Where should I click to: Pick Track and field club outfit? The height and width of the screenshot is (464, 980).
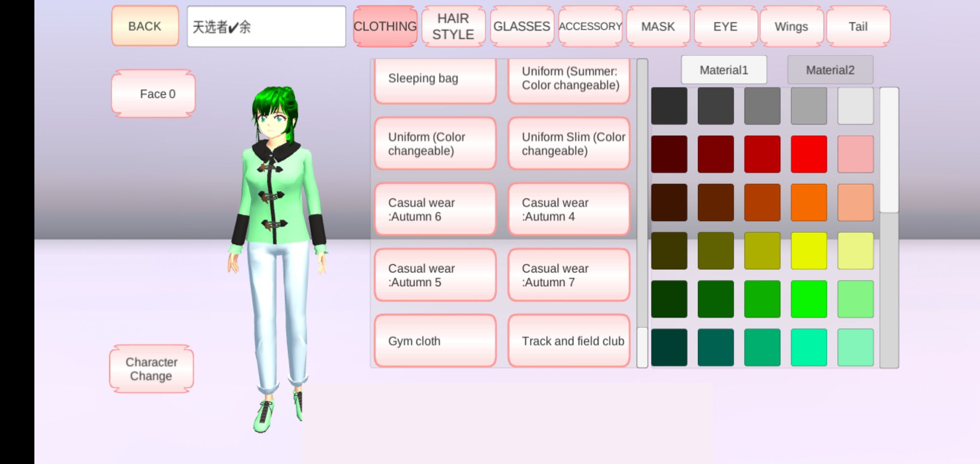point(569,341)
